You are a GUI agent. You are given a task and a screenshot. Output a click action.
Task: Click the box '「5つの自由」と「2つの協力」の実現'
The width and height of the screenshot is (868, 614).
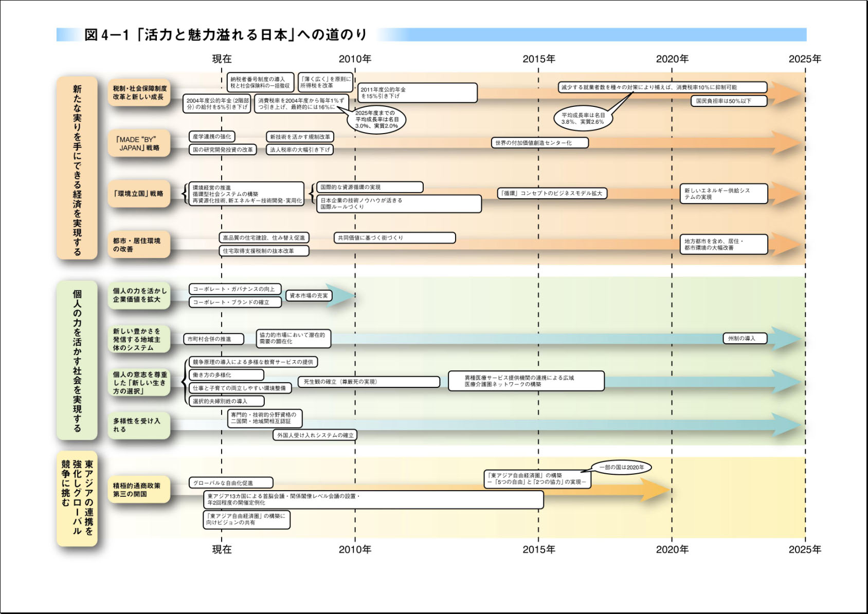(x=537, y=479)
